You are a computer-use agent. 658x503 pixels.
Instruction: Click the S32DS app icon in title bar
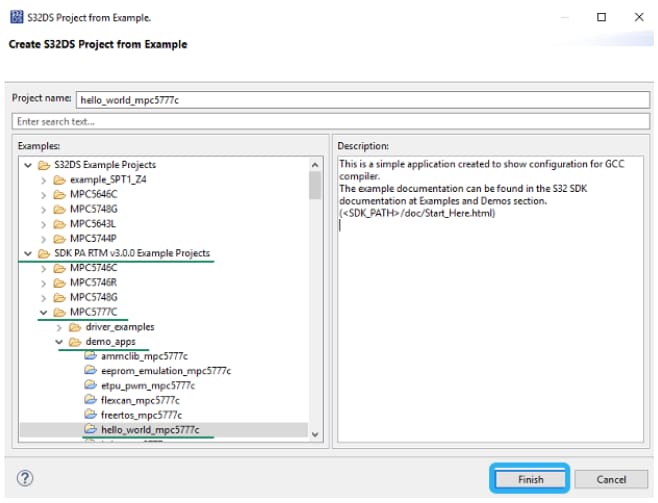17,17
